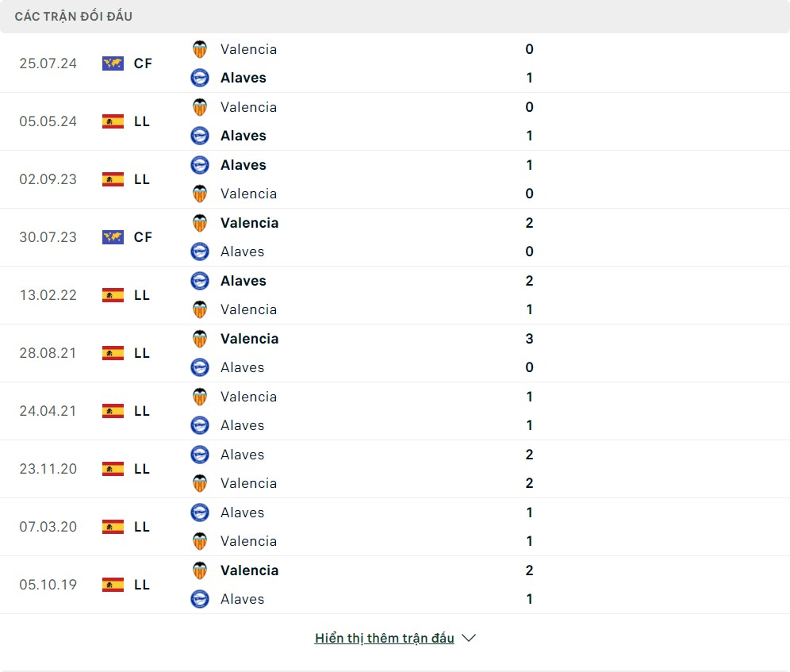The image size is (790, 672).
Task: Click Alaves crest in 25.07.24 match
Action: pyautogui.click(x=200, y=78)
